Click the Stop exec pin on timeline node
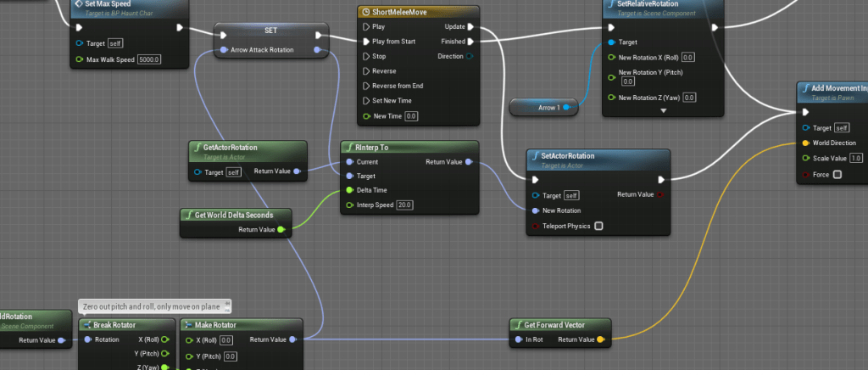This screenshot has width=868, height=370. pos(366,56)
